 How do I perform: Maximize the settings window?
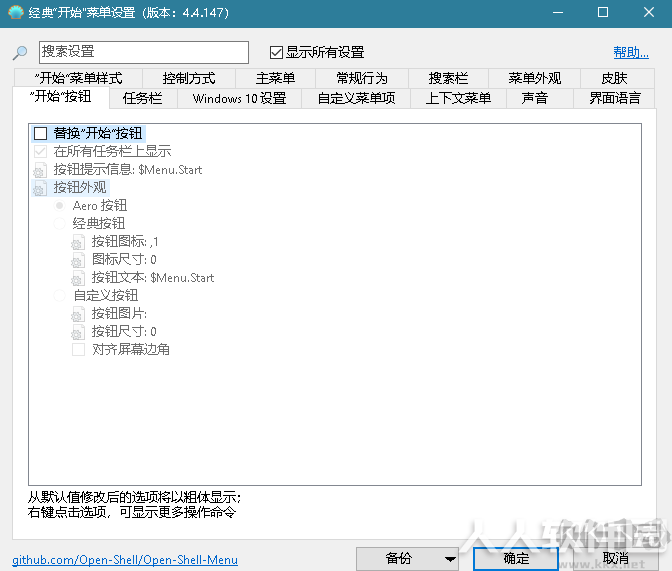click(603, 12)
